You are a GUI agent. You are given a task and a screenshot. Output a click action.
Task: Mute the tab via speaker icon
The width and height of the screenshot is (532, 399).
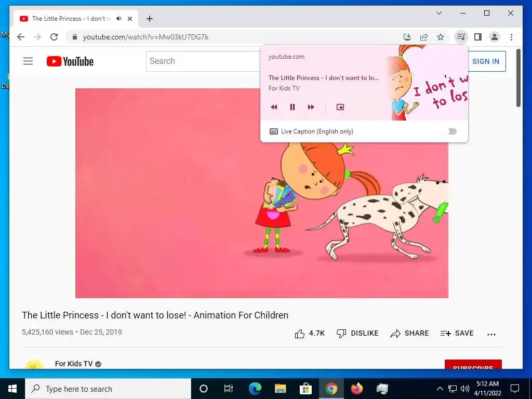119,19
